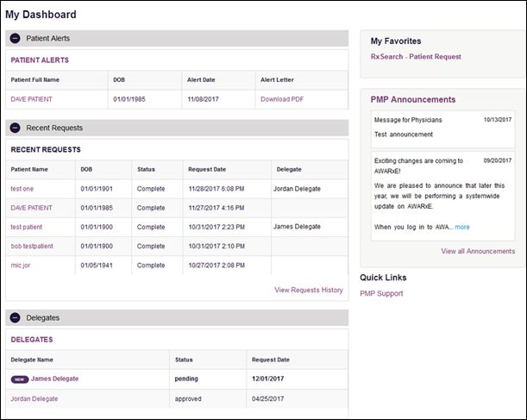The width and height of the screenshot is (527, 420).
Task: Download the alert letter PDF
Action: 282,99
